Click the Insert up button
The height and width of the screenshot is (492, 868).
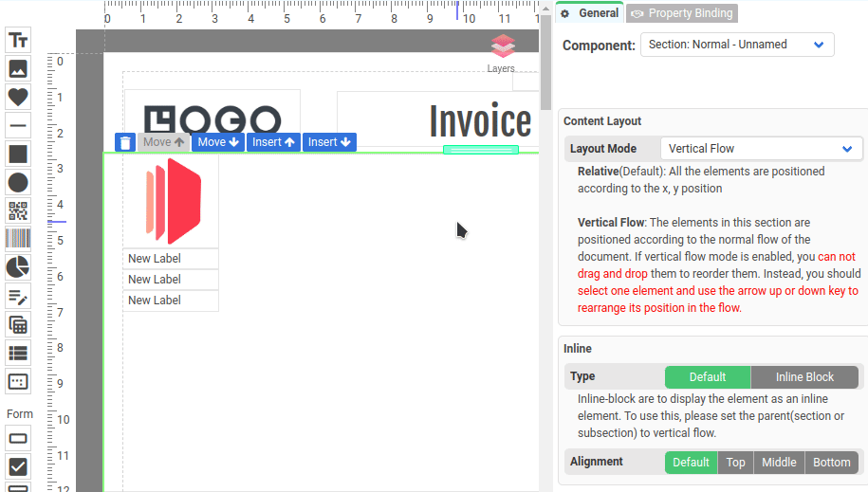click(x=273, y=142)
